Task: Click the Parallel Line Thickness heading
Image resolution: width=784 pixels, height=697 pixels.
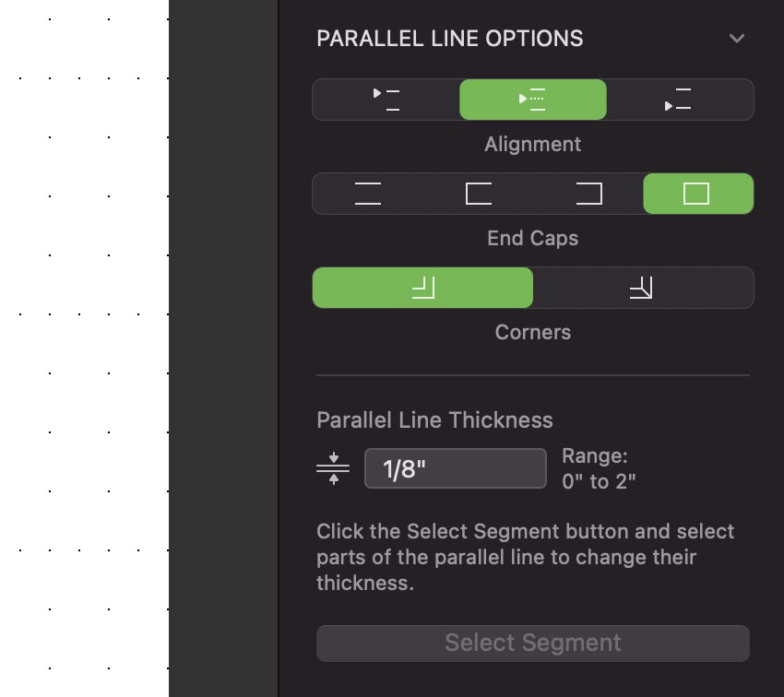Action: 434,420
